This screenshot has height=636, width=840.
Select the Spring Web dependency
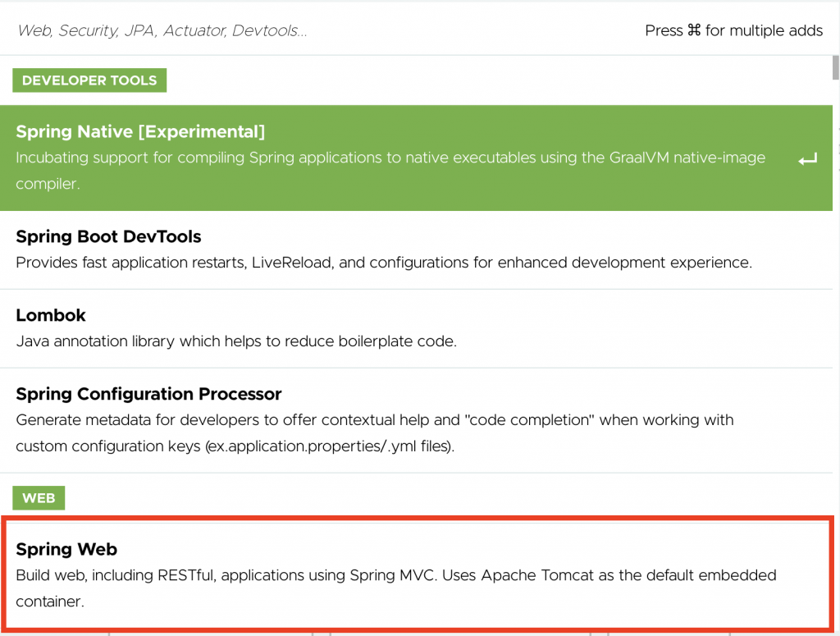click(x=416, y=575)
